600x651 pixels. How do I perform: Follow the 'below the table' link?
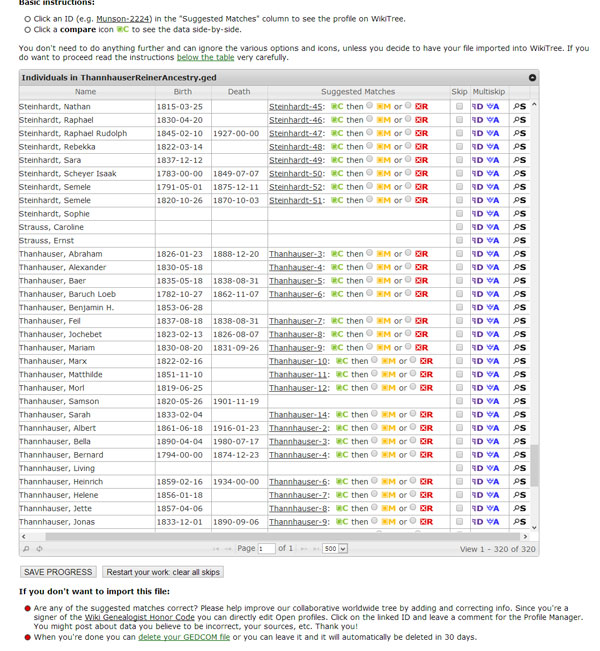206,58
